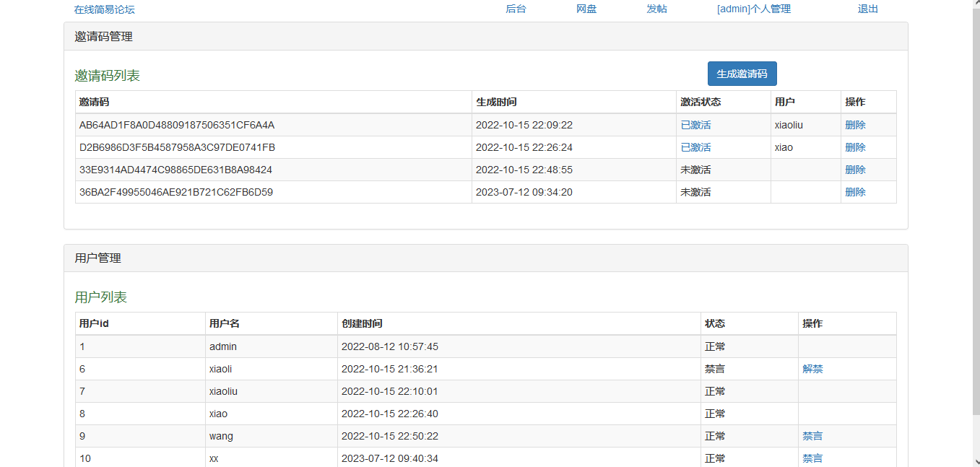Delete invite code starting with D2B6986D
Screen dimensions: 980x467
[x=855, y=147]
